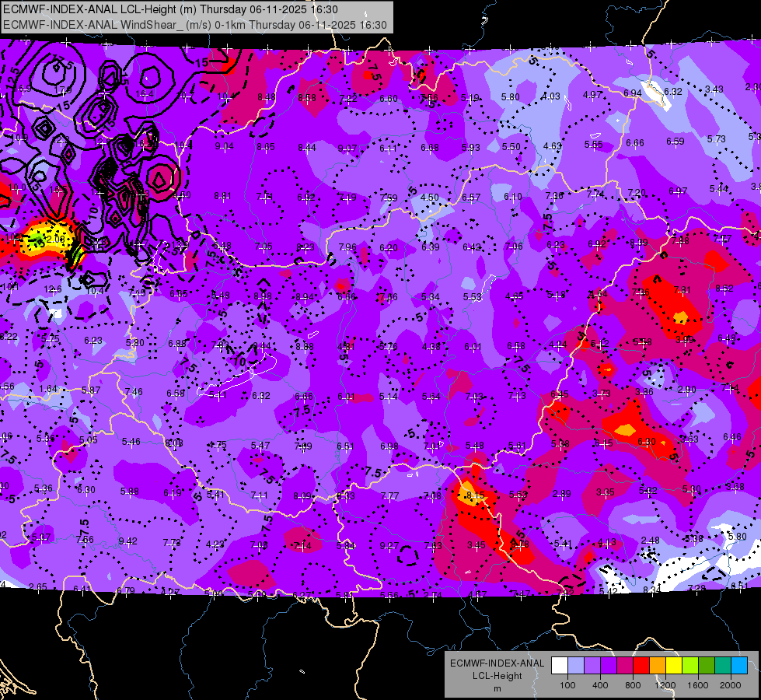Screen dimensions: 761x700
Task: Click the grid value 9.42
Action: point(128,541)
